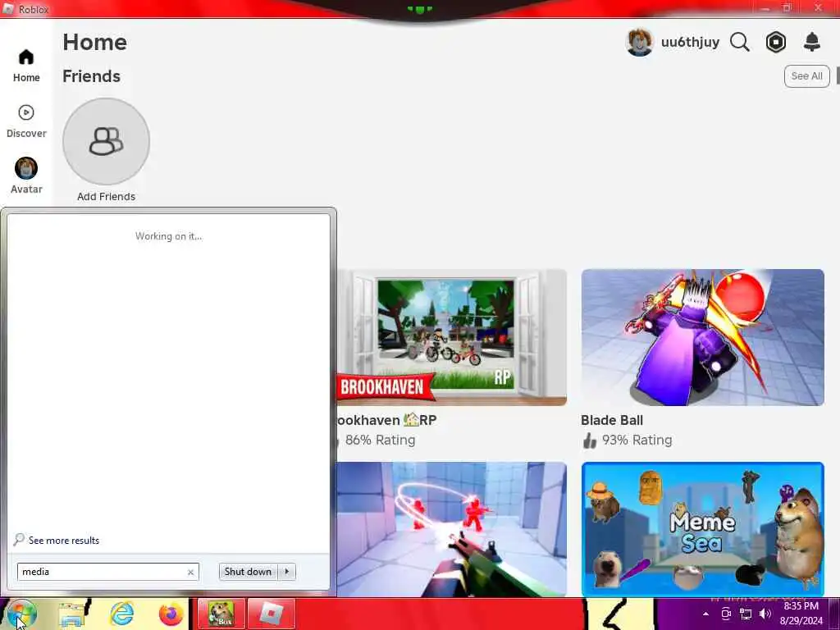
Task: Show hidden system tray icons
Action: [x=705, y=614]
